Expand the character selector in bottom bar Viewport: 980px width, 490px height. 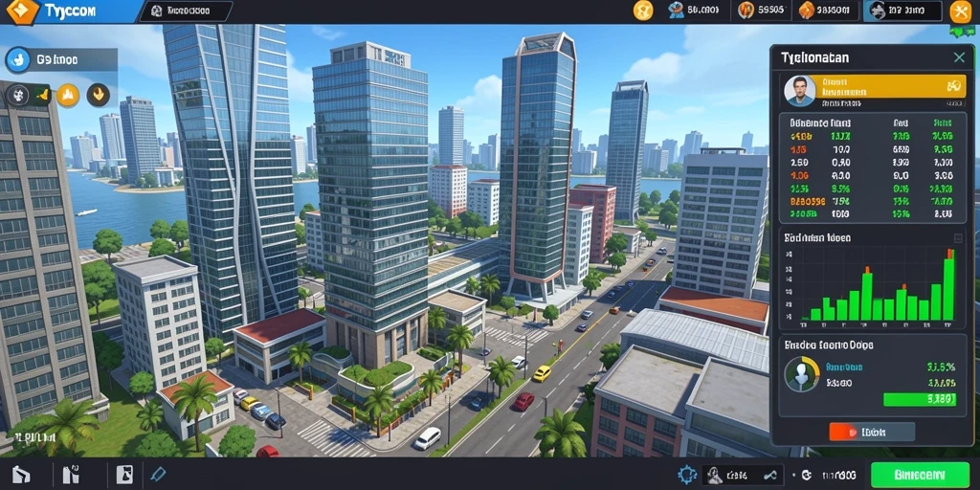coord(743,475)
